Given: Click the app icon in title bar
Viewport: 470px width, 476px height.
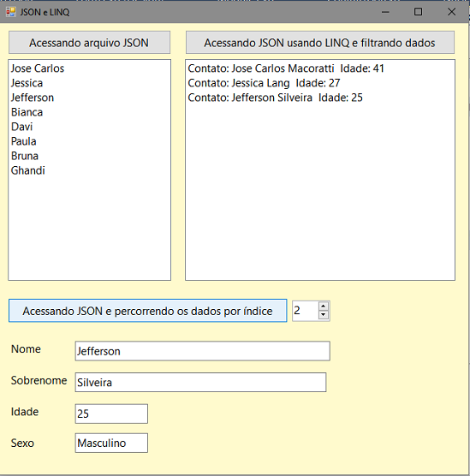Looking at the screenshot, I should click(x=11, y=12).
